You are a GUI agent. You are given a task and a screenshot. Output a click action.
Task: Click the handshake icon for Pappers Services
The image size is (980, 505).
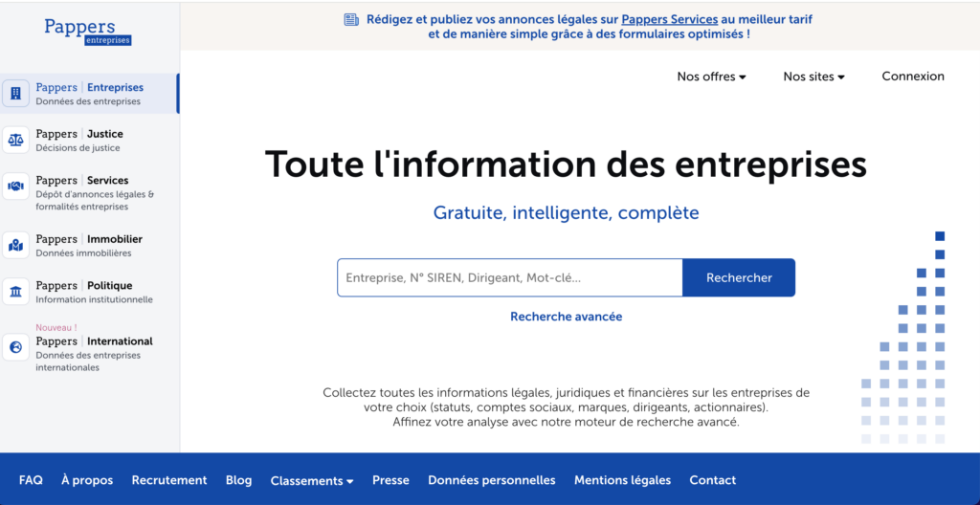[15, 187]
